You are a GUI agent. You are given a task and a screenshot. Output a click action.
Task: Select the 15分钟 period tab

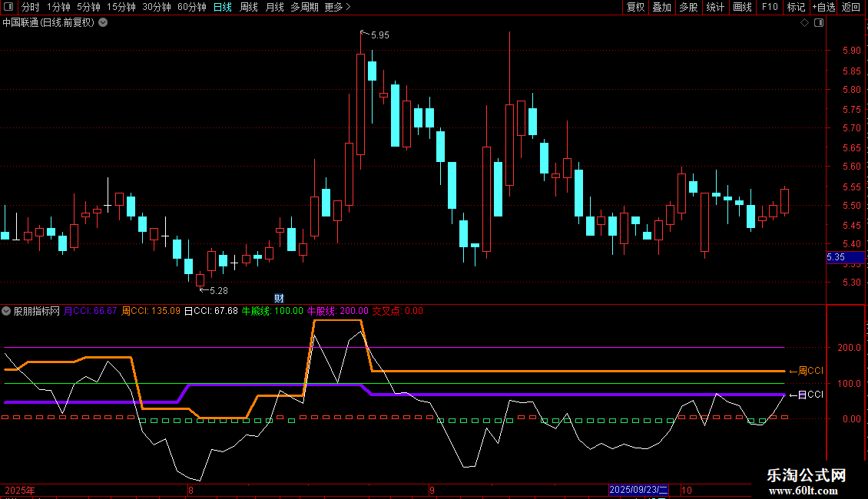(121, 7)
